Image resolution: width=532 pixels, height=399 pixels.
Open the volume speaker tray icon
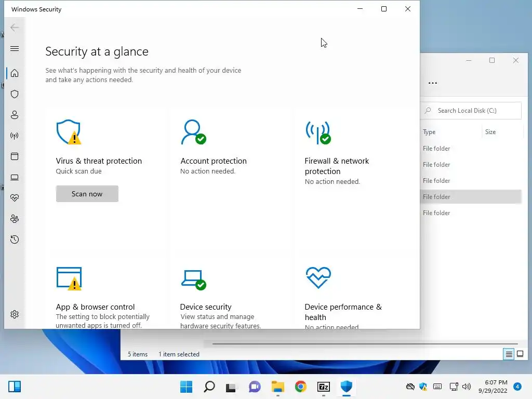tap(467, 387)
